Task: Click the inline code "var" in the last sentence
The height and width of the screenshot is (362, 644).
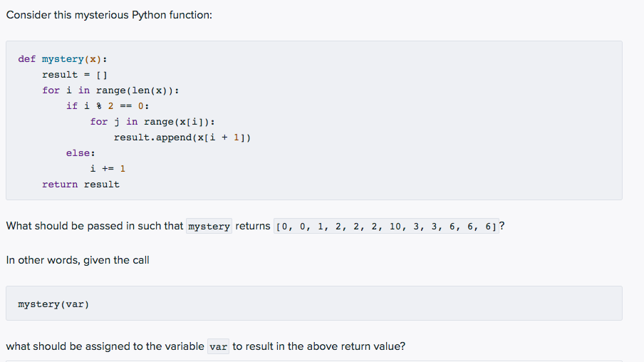Action: click(218, 346)
